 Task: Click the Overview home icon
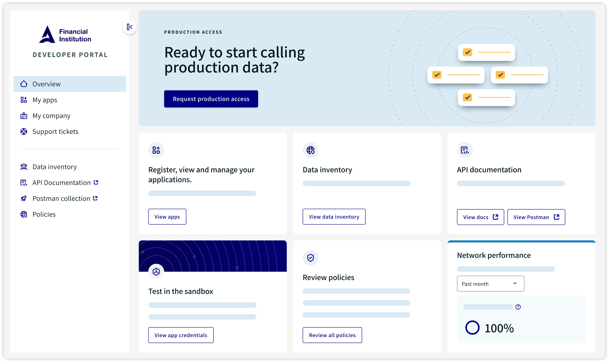[24, 84]
